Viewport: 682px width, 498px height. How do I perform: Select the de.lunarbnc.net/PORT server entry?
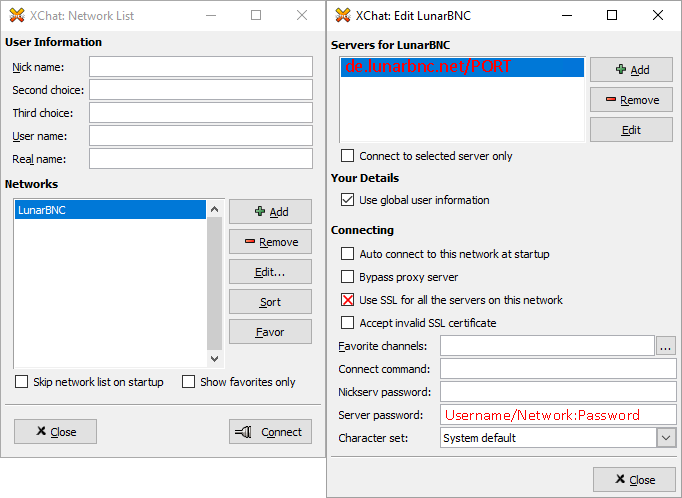click(462, 67)
